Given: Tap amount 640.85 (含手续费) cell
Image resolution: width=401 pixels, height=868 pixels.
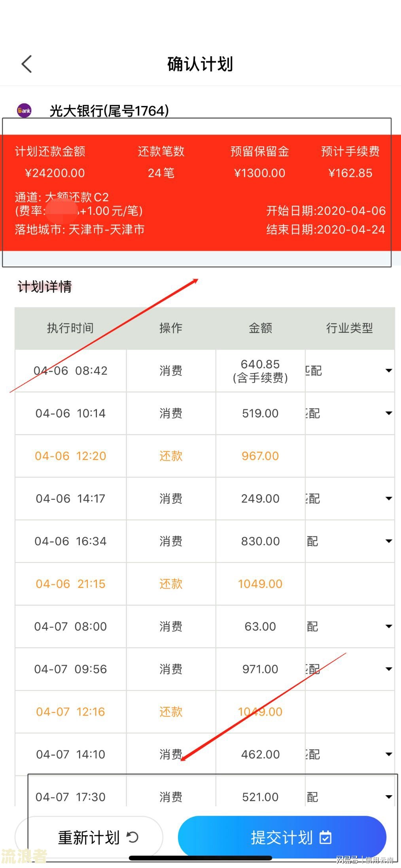Looking at the screenshot, I should tap(260, 371).
